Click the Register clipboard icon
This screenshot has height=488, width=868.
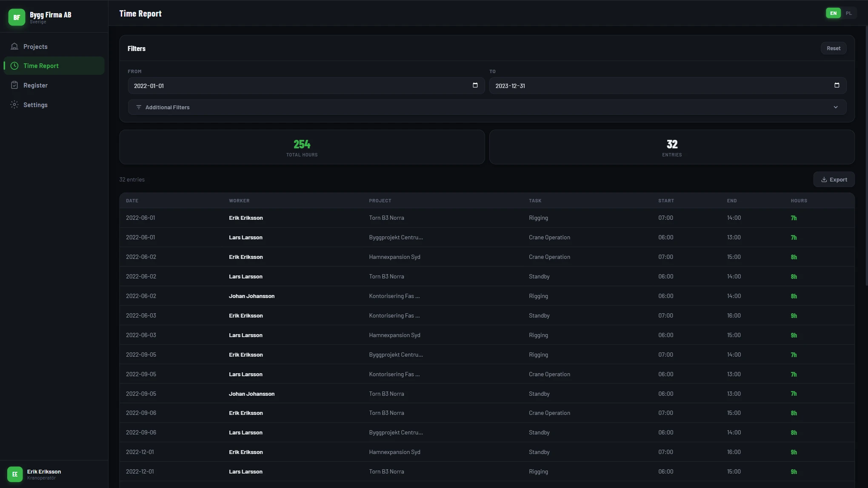click(14, 85)
